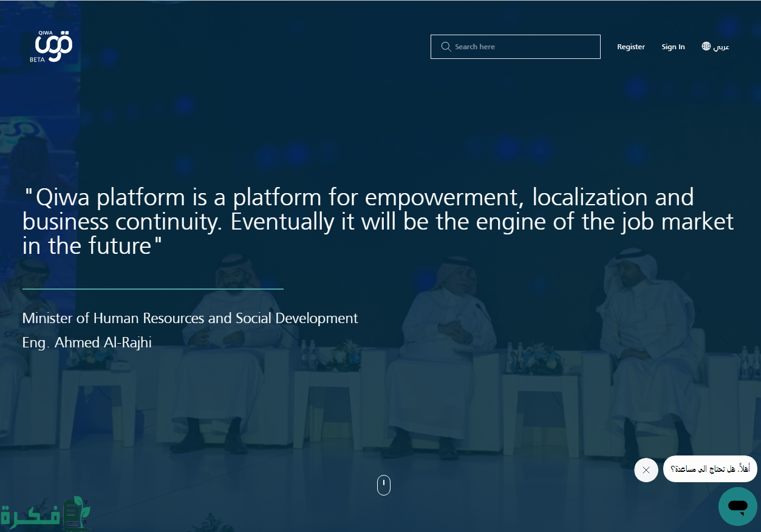Select the Qiwa platform quote headline text
This screenshot has height=532, width=761.
point(378,222)
